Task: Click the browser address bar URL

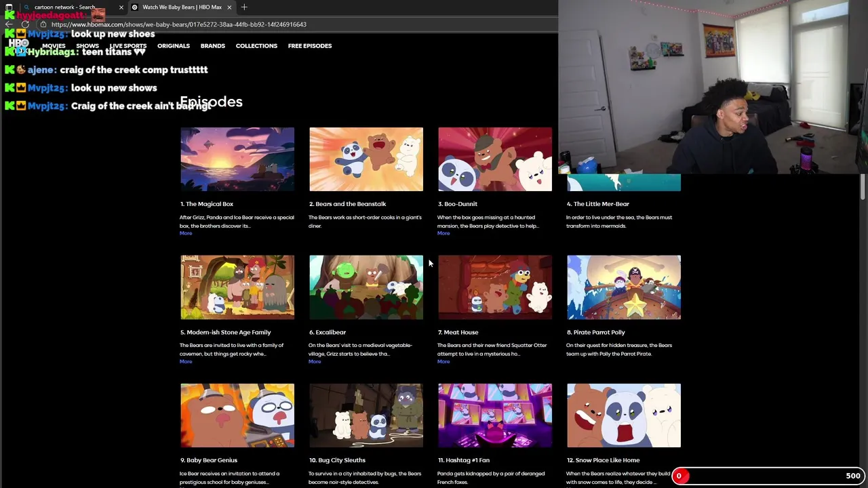Action: [x=178, y=24]
